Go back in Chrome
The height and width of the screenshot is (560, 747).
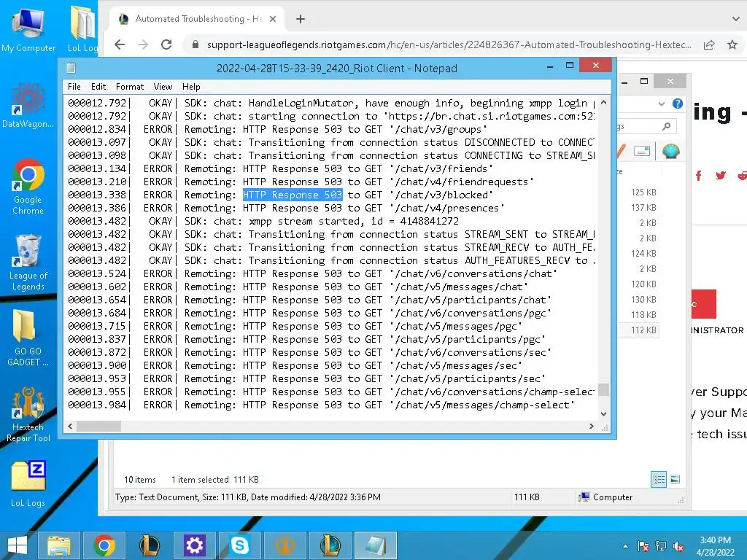pos(120,44)
